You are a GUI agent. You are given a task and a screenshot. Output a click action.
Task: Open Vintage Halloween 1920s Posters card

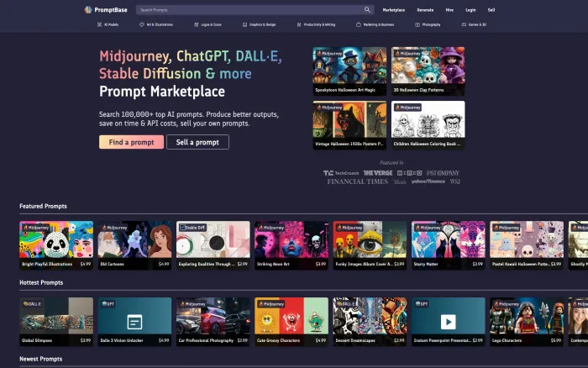click(x=349, y=125)
